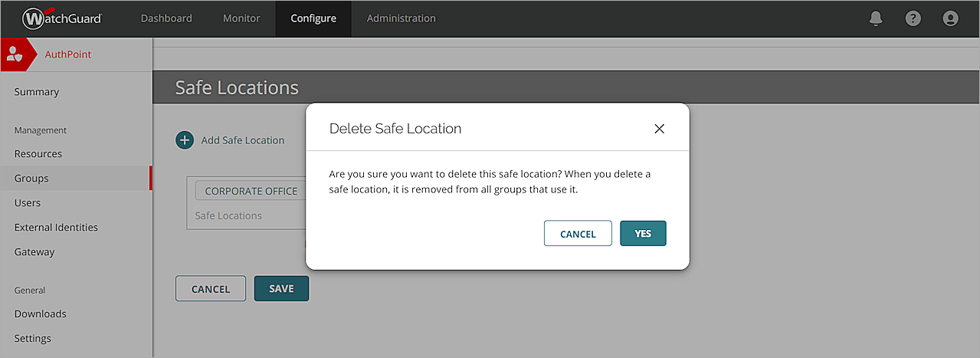Confirm deletion with the YES button
The height and width of the screenshot is (358, 980).
pos(643,234)
